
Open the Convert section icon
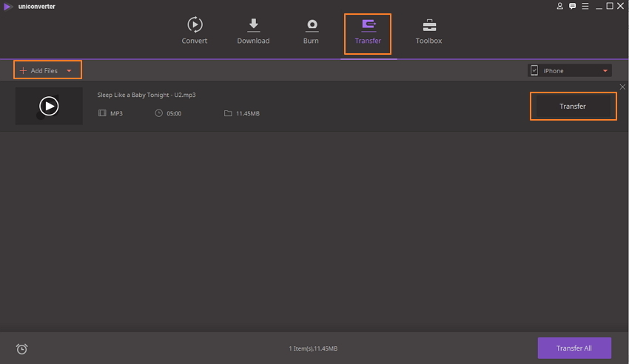tap(194, 25)
